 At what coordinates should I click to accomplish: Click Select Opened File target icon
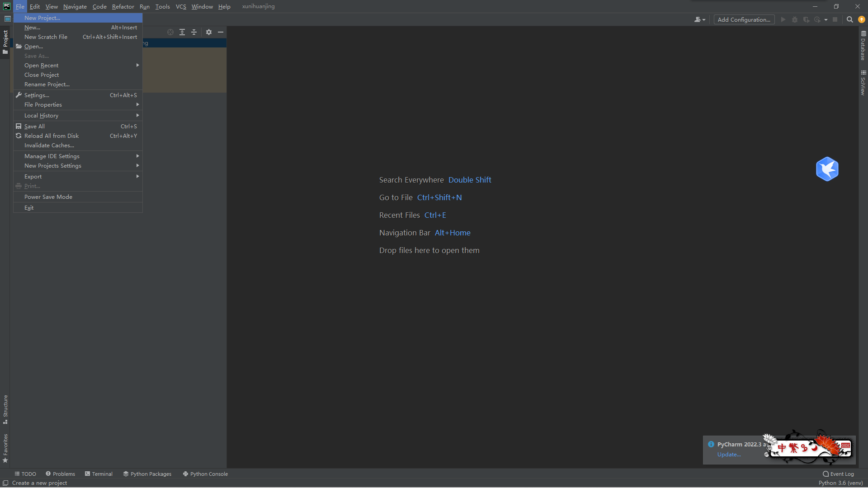[x=170, y=32]
